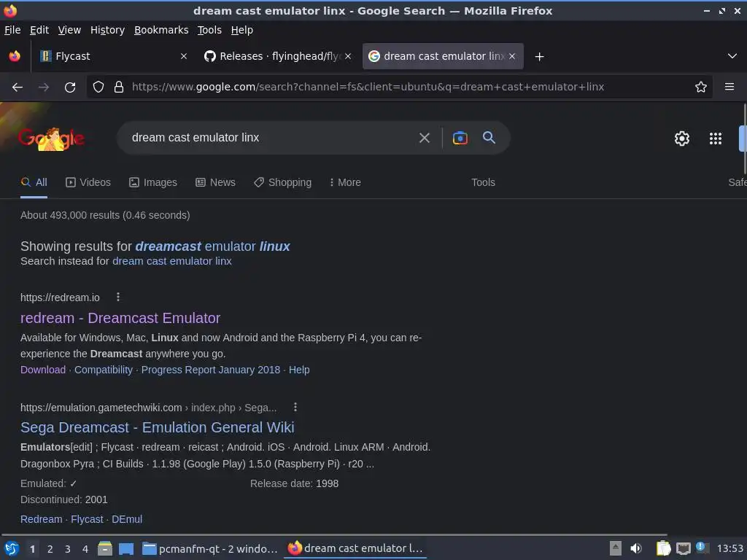Search instead for dream cast emulator linx
This screenshot has width=747, height=560.
171,261
